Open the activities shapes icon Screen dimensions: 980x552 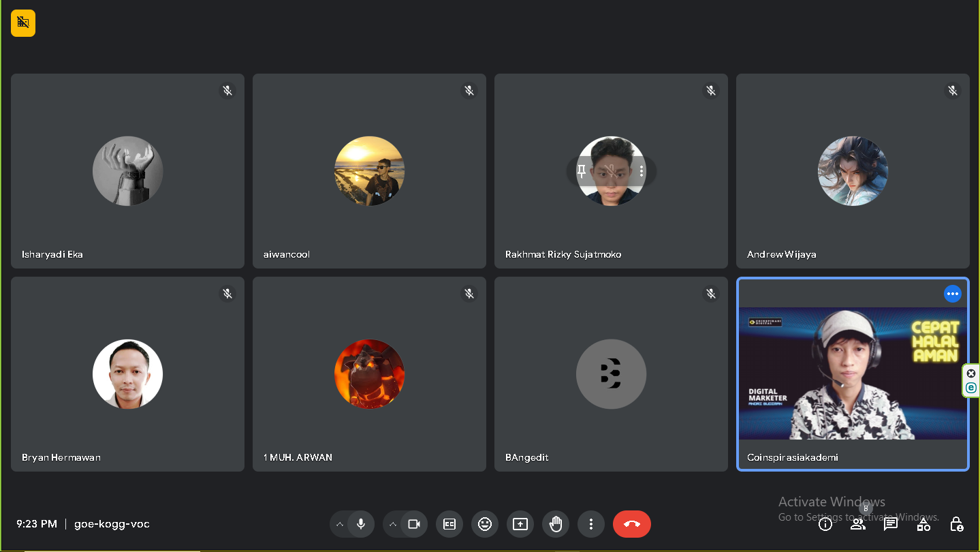[x=923, y=524]
